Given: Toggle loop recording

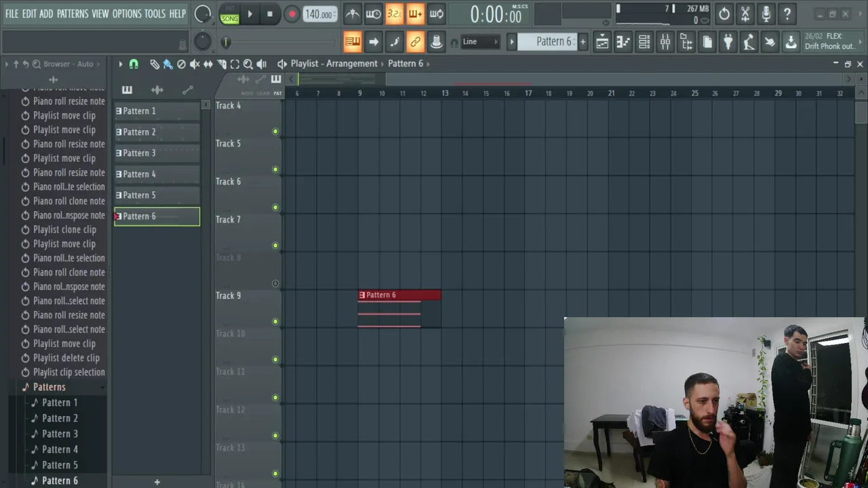Looking at the screenshot, I should tap(437, 14).
